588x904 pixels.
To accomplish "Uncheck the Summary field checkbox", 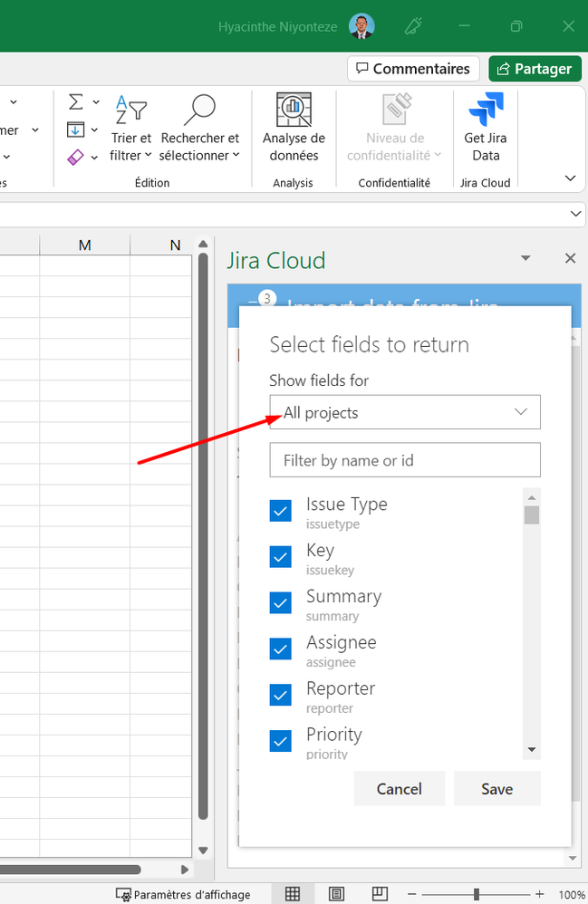I will [x=281, y=603].
